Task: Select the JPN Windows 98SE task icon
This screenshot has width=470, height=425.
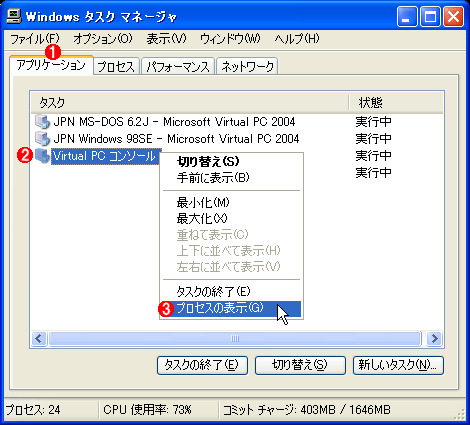Action: pyautogui.click(x=42, y=139)
